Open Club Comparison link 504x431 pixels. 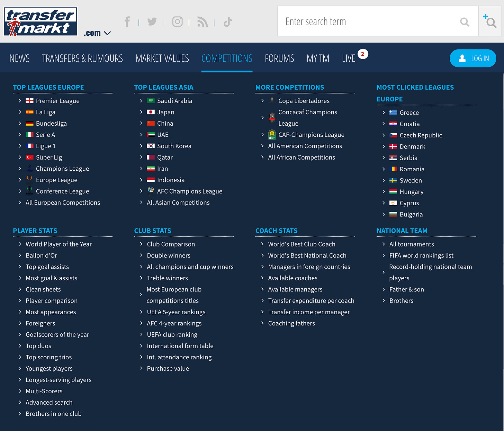point(171,244)
